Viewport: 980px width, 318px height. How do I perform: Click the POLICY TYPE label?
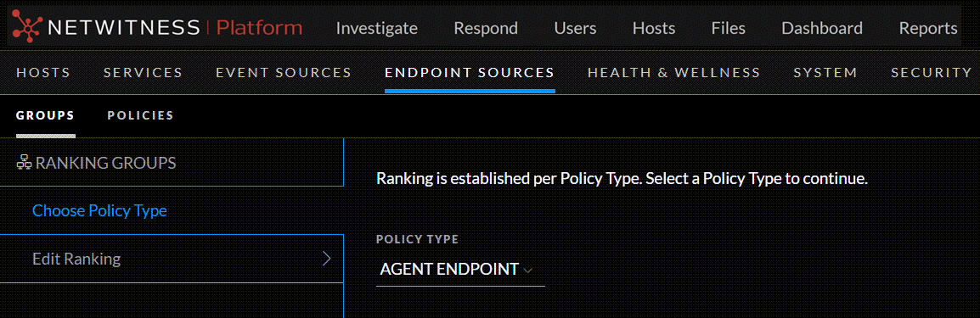[417, 239]
